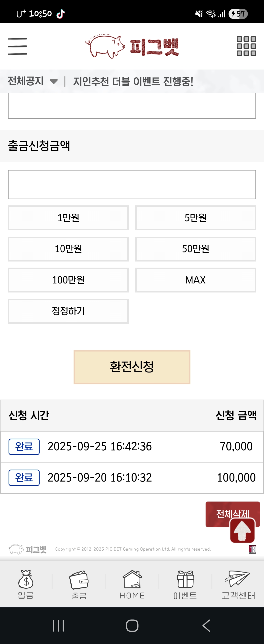Image resolution: width=264 pixels, height=644 pixels.
Task: Add 5만원 to the amount
Action: tap(196, 218)
